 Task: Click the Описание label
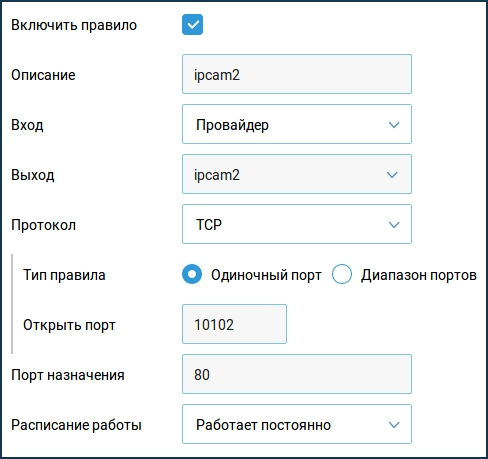(x=43, y=75)
